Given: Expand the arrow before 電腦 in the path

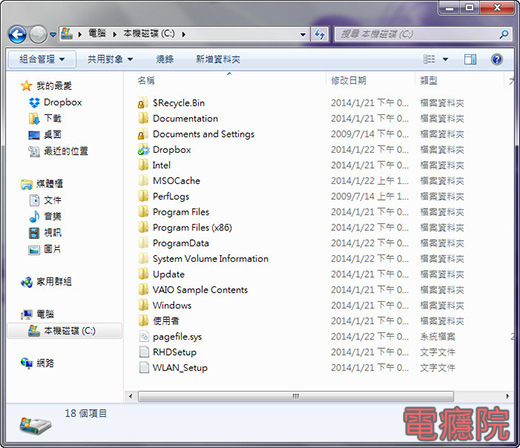Looking at the screenshot, I should (x=80, y=34).
